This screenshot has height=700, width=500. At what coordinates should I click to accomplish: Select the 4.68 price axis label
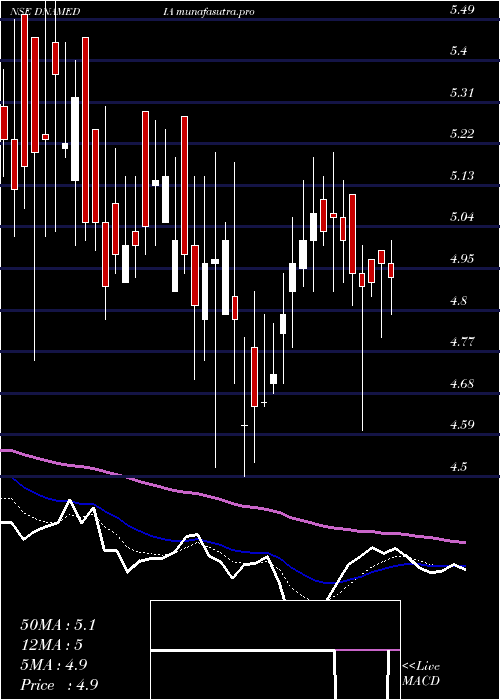(x=462, y=383)
